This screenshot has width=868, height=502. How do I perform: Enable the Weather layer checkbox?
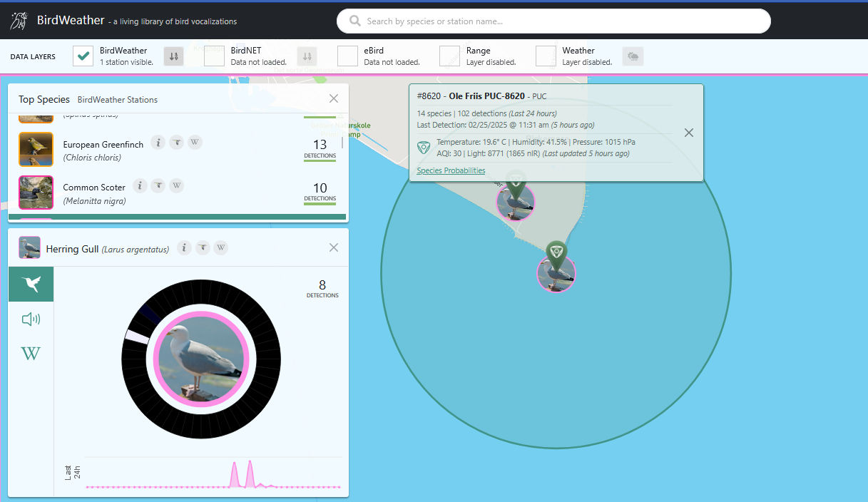click(546, 56)
